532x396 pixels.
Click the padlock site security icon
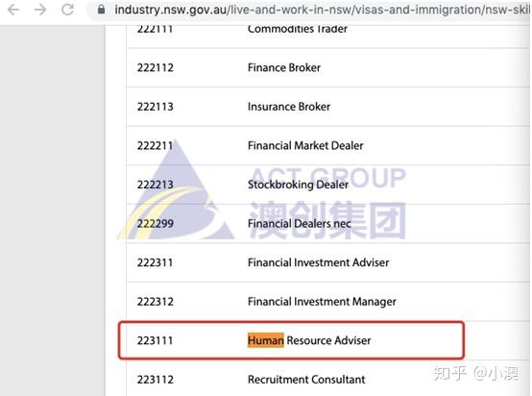101,10
